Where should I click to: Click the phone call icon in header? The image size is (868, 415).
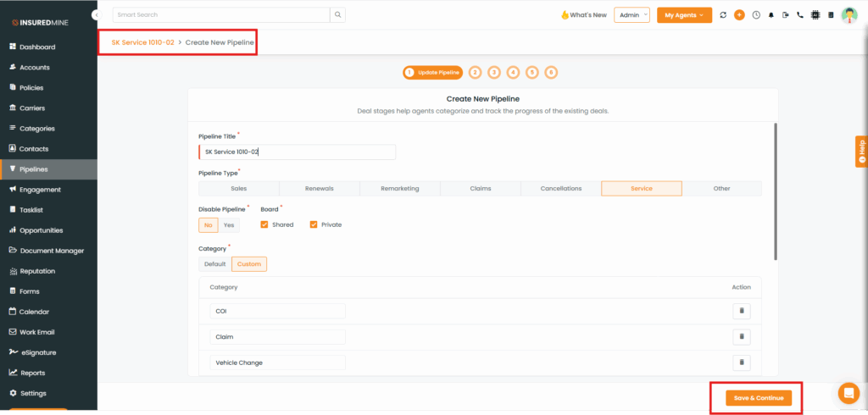pyautogui.click(x=799, y=15)
